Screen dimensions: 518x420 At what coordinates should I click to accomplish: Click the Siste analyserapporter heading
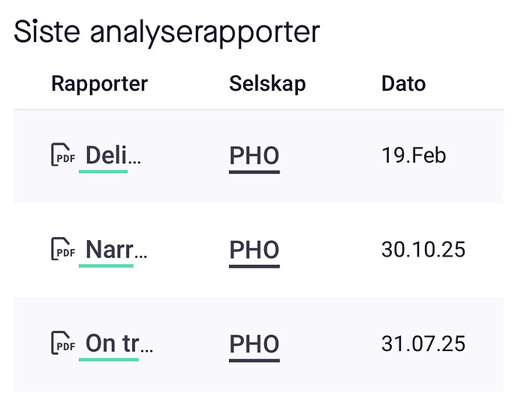pyautogui.click(x=167, y=31)
